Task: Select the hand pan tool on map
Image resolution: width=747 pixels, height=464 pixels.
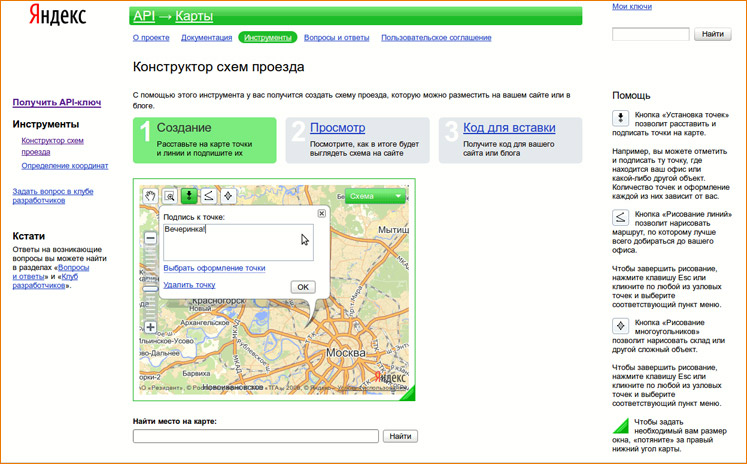Action: tap(150, 196)
